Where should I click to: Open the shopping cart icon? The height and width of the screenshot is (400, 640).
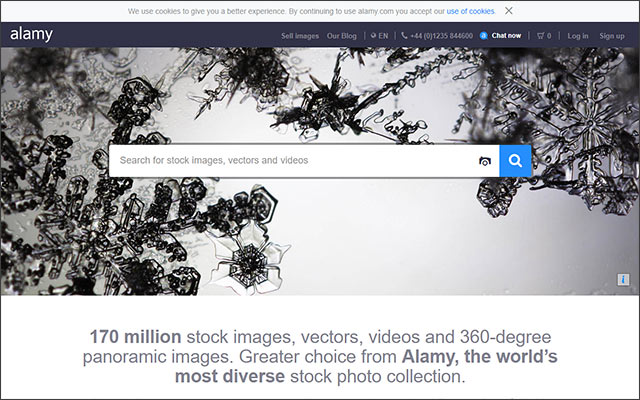point(542,35)
